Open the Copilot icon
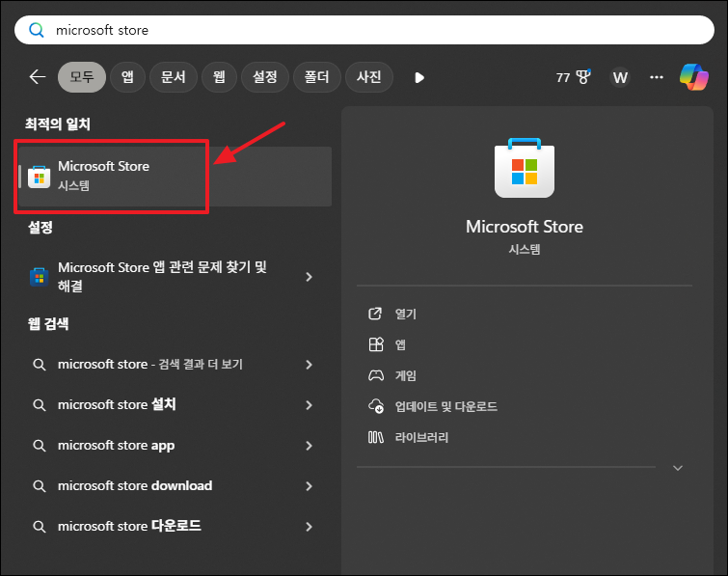 pos(693,77)
